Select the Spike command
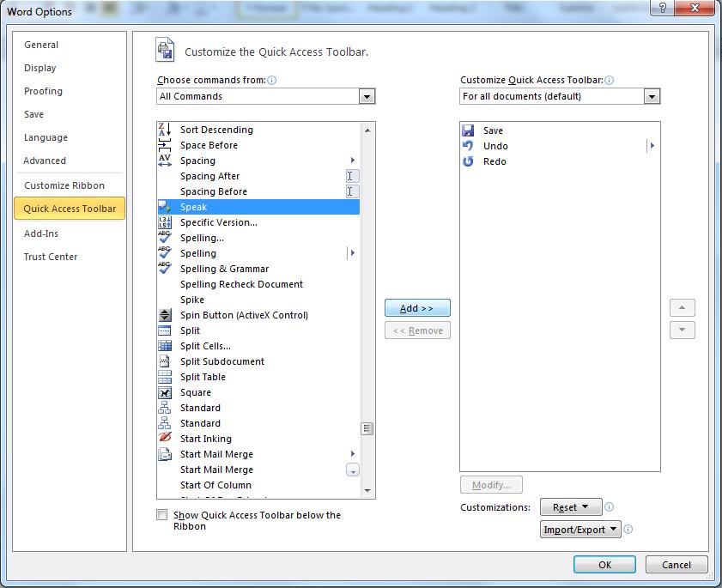The width and height of the screenshot is (722, 588). [x=258, y=300]
